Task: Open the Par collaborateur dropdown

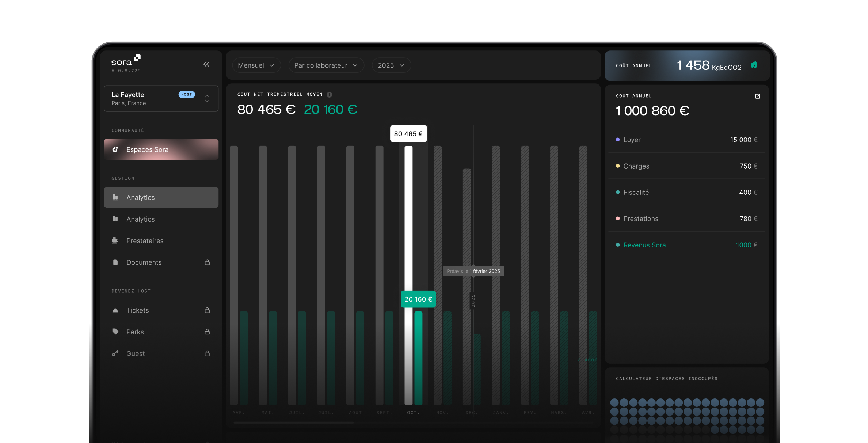Action: pos(326,65)
